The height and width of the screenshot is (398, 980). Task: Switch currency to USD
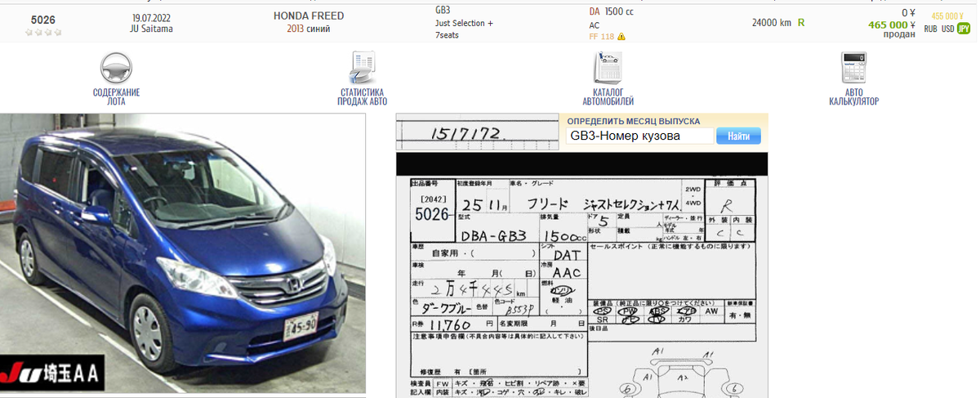click(x=948, y=29)
